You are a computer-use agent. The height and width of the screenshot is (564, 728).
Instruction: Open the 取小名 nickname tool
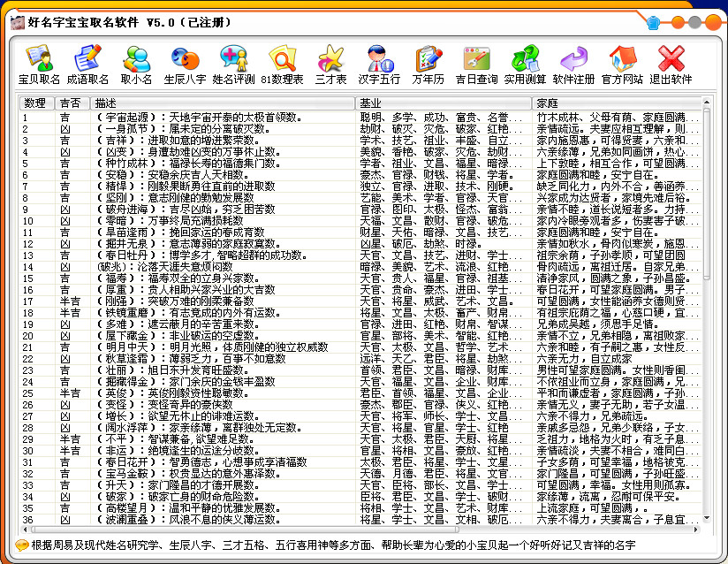pos(136,64)
